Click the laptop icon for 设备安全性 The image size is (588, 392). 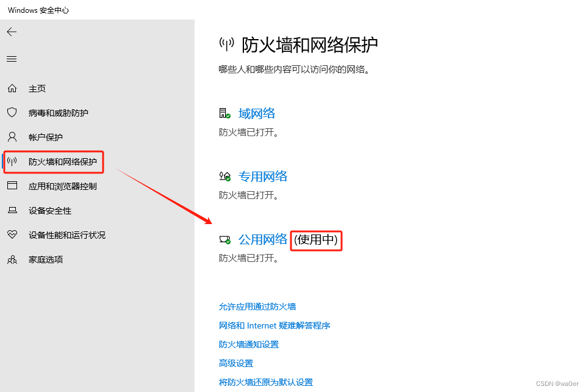click(12, 210)
